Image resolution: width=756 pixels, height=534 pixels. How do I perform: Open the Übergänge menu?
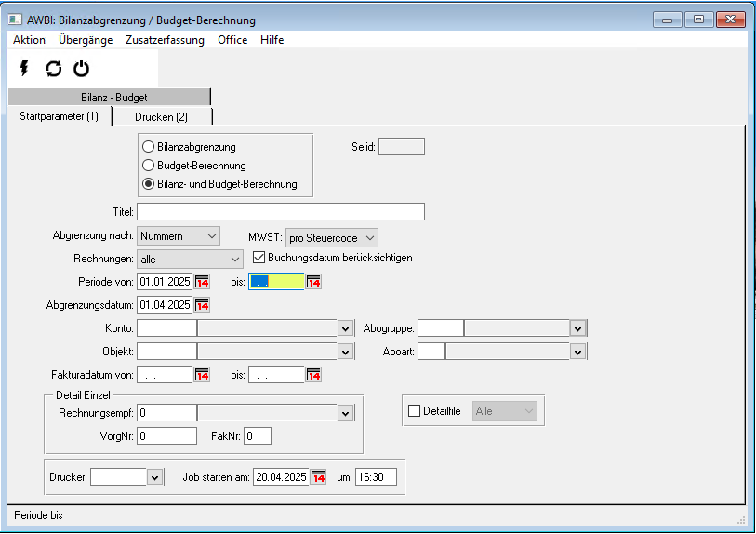point(86,40)
